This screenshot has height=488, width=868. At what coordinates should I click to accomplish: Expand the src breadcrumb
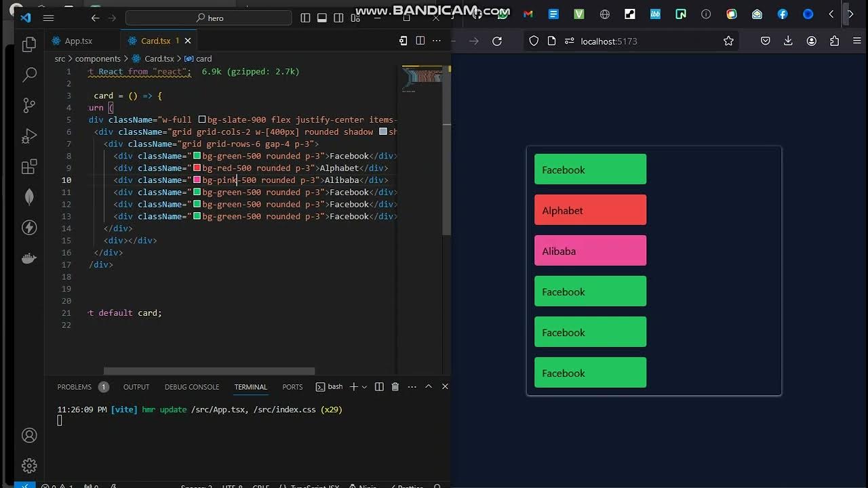pos(60,59)
